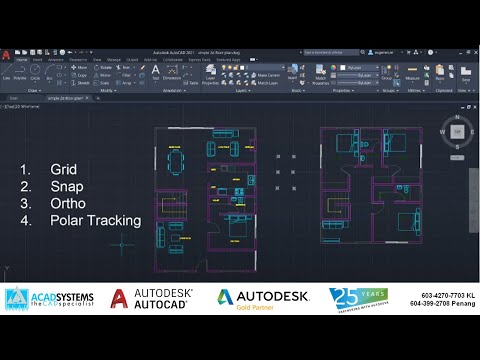Open the current layer dropdown list
Image resolution: width=480 pixels, height=360 pixels.
tap(283, 67)
